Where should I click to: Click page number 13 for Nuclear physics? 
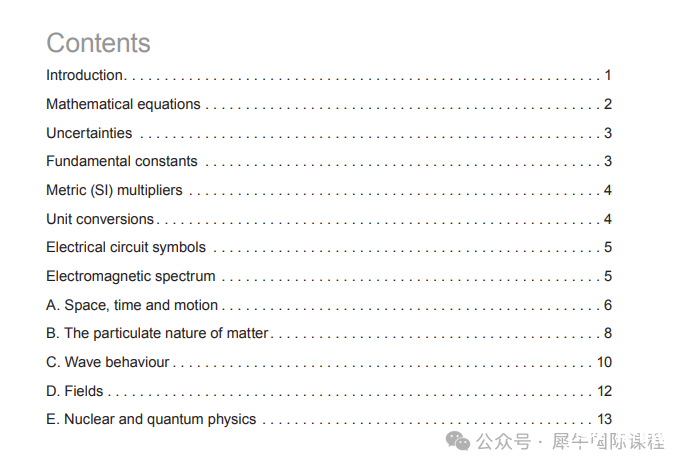coord(605,419)
